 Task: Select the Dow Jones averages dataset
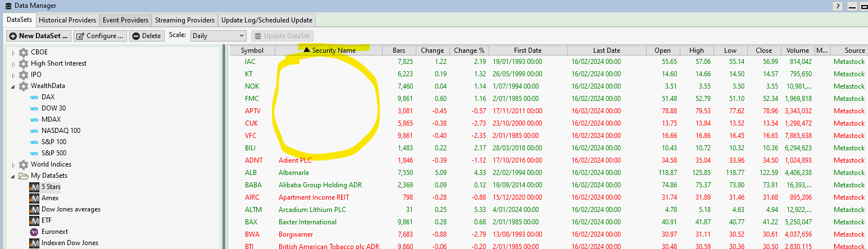point(71,209)
